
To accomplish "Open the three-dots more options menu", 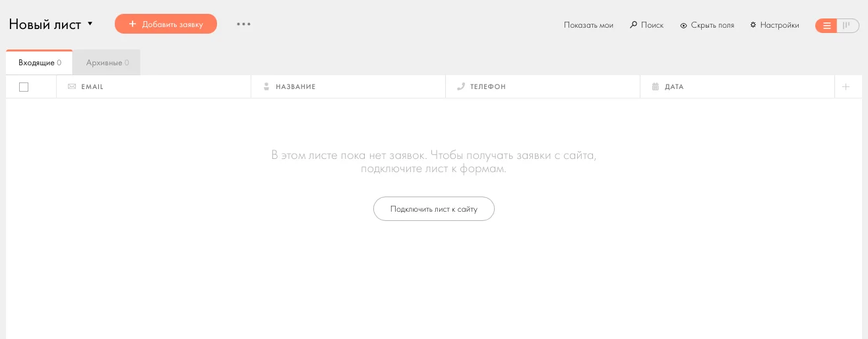I will click(244, 24).
